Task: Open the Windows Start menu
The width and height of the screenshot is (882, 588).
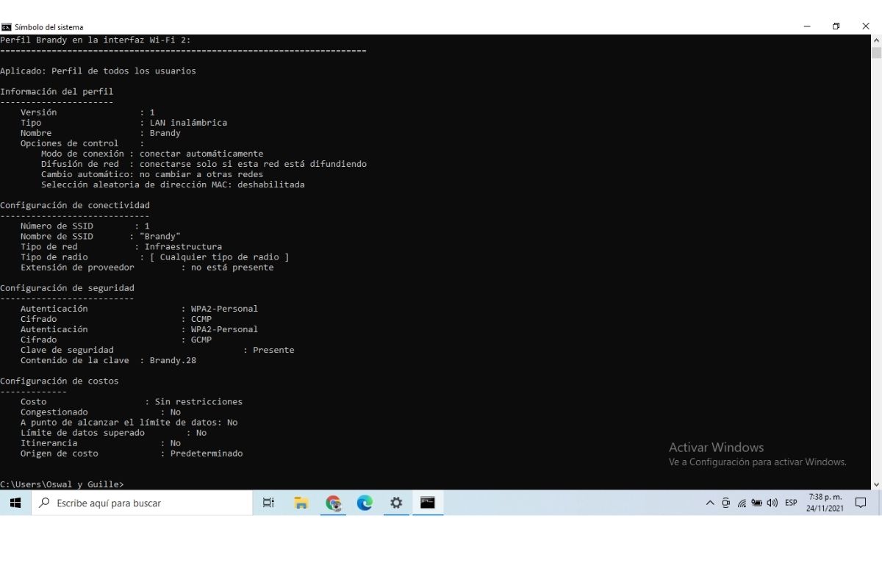Action: point(15,503)
